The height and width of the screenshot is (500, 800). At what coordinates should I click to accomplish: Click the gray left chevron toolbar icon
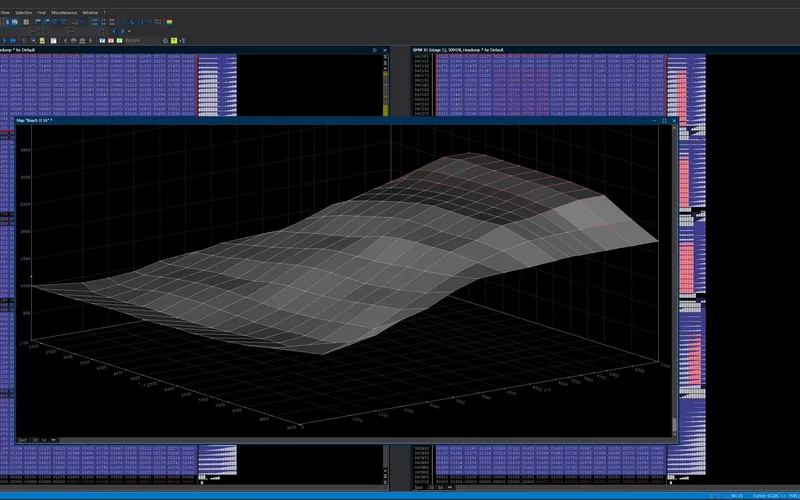65,40
